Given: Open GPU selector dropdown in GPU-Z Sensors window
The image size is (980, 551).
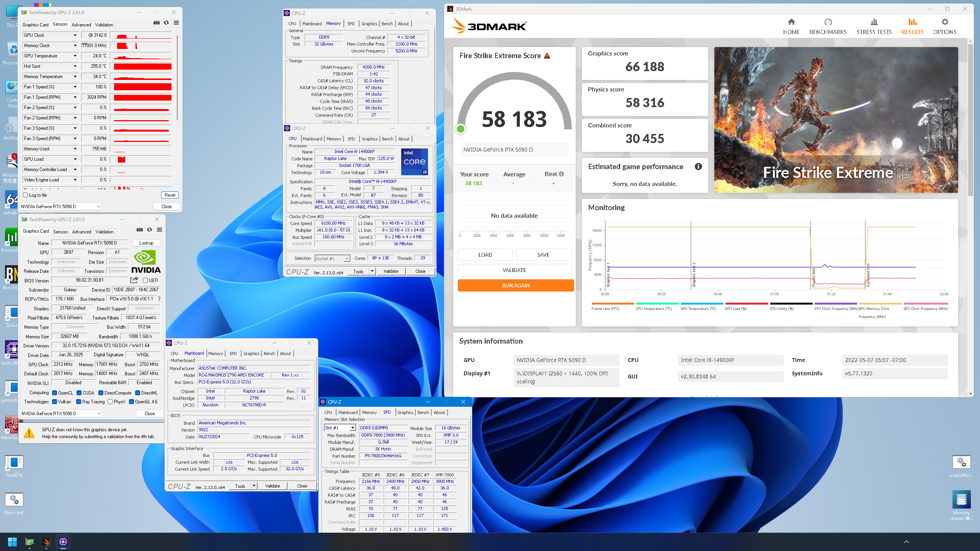Looking at the screenshot, I should [x=61, y=207].
